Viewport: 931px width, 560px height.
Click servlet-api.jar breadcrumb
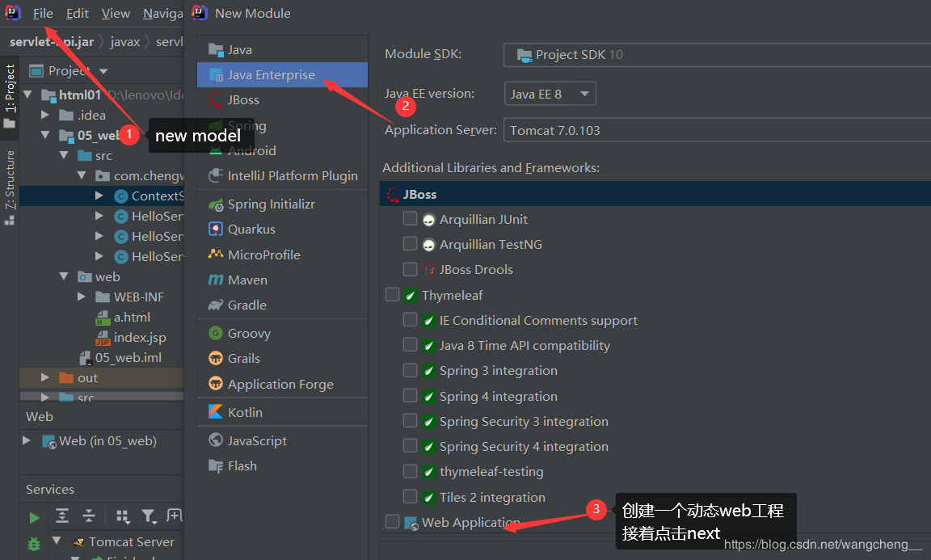(52, 41)
